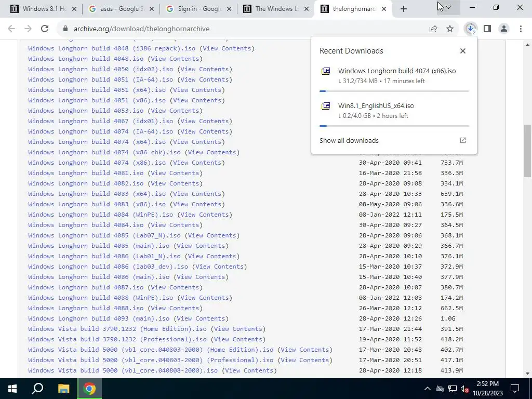Open the Chrome side panel

tap(487, 29)
